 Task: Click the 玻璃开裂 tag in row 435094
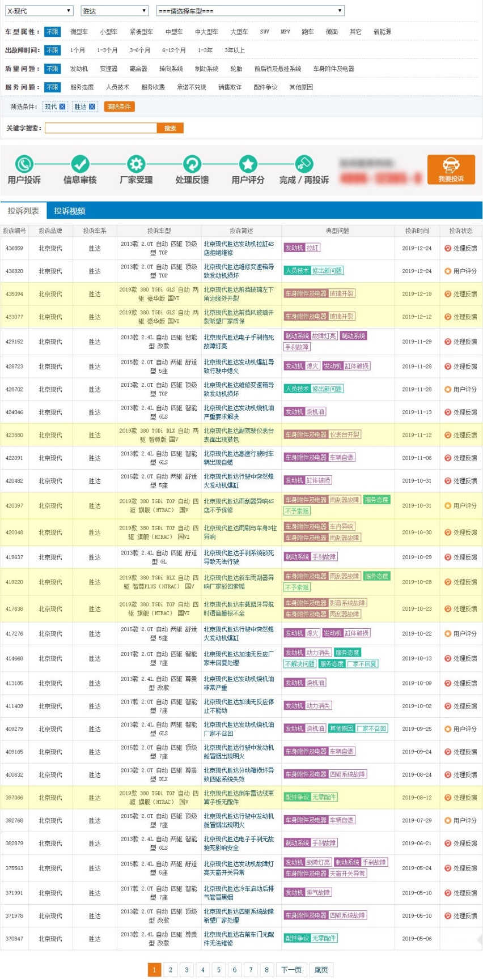coord(342,293)
